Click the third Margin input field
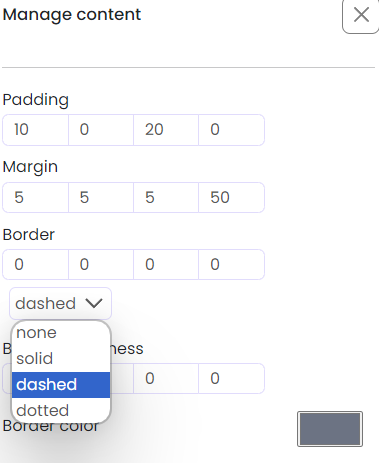The height and width of the screenshot is (463, 379). (x=166, y=197)
